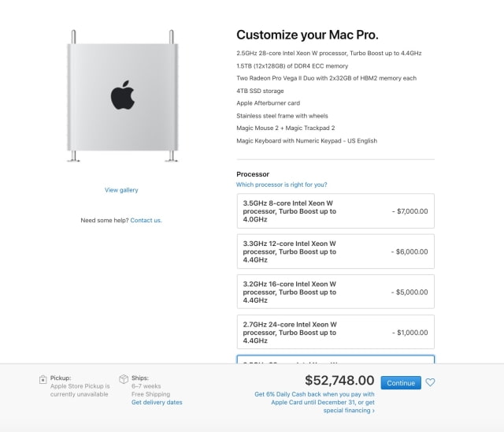Click the Apple logo on the Mac Pro
The image size is (504, 432).
click(122, 94)
